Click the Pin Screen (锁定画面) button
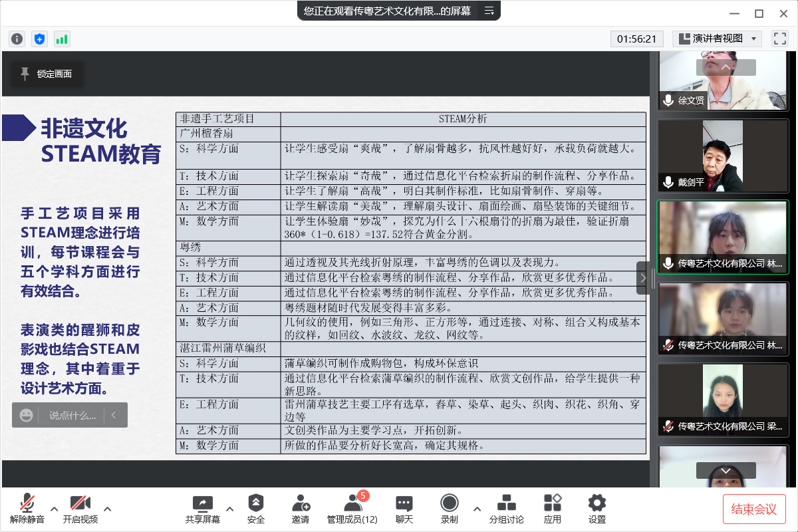Viewport: 798px width, 532px height. (x=47, y=74)
